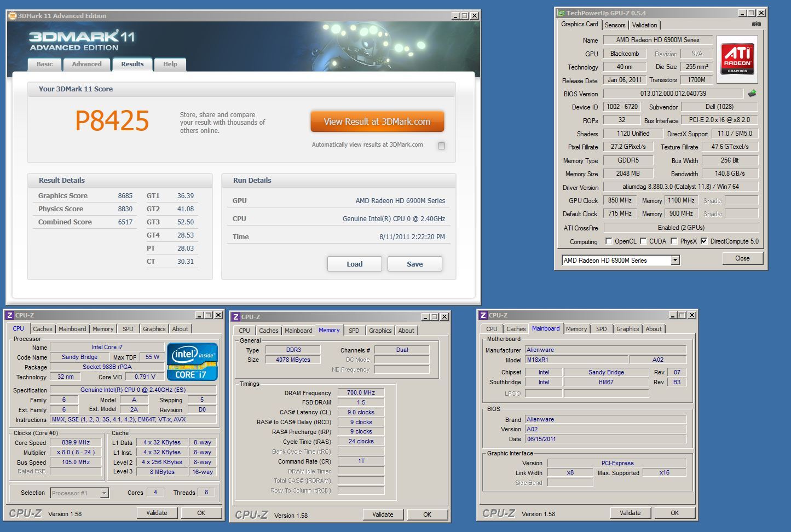Click the Physics Score value 8830
The width and height of the screenshot is (791, 532).
tap(125, 209)
